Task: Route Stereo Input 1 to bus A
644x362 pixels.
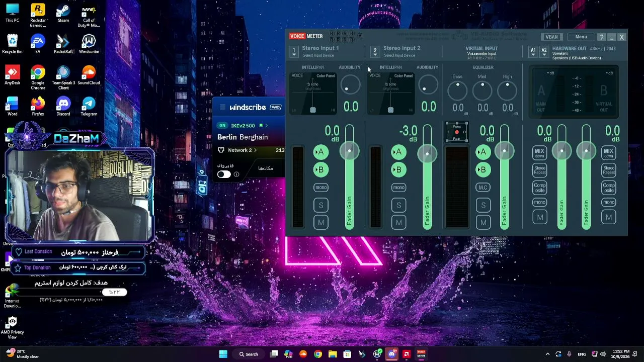Action: click(x=321, y=152)
